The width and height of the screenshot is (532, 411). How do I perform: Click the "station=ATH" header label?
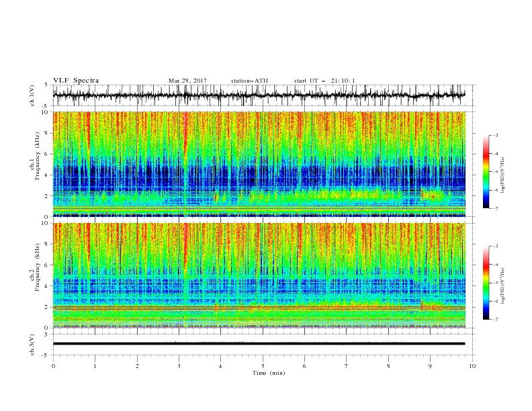tap(249, 81)
